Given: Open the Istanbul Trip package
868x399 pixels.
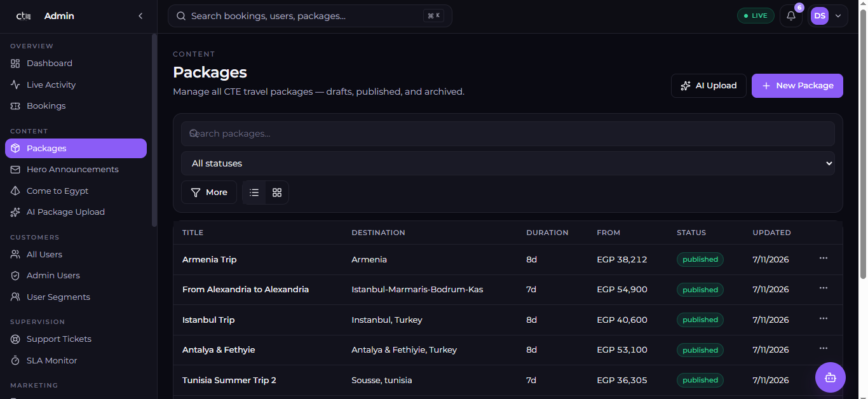Looking at the screenshot, I should coord(208,320).
